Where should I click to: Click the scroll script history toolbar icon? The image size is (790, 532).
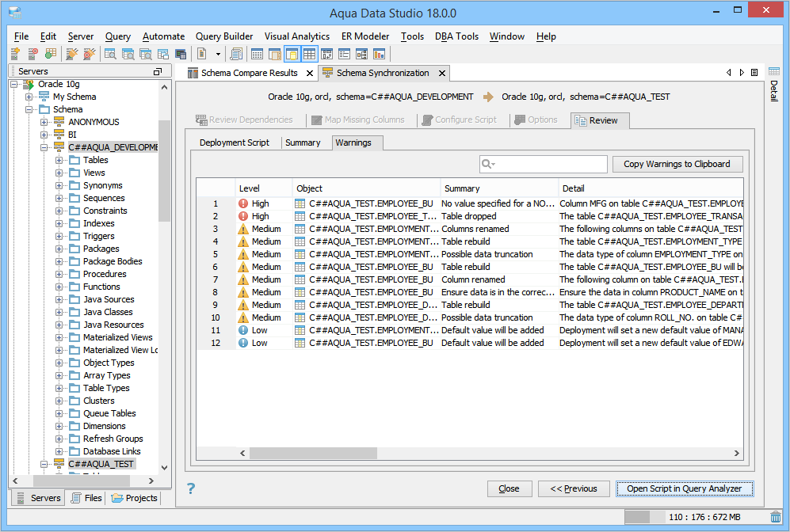click(x=236, y=54)
